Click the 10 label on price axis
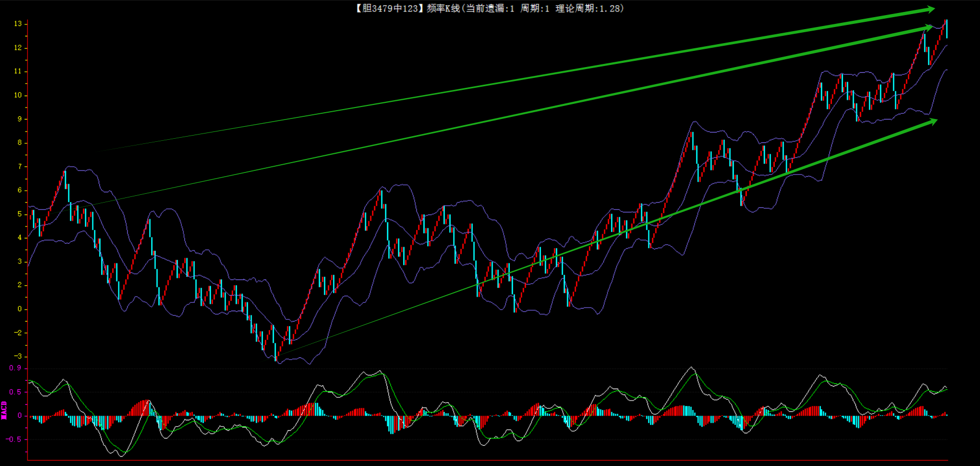 click(18, 95)
